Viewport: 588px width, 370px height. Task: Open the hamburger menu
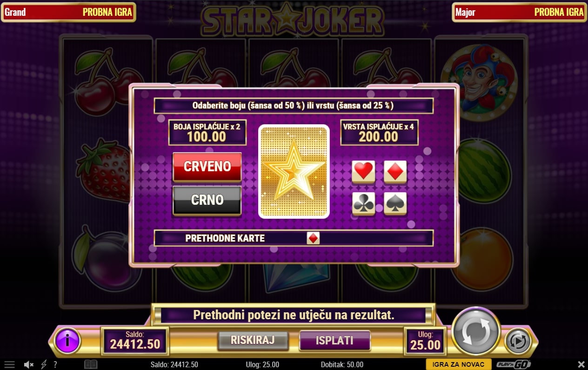(x=9, y=364)
